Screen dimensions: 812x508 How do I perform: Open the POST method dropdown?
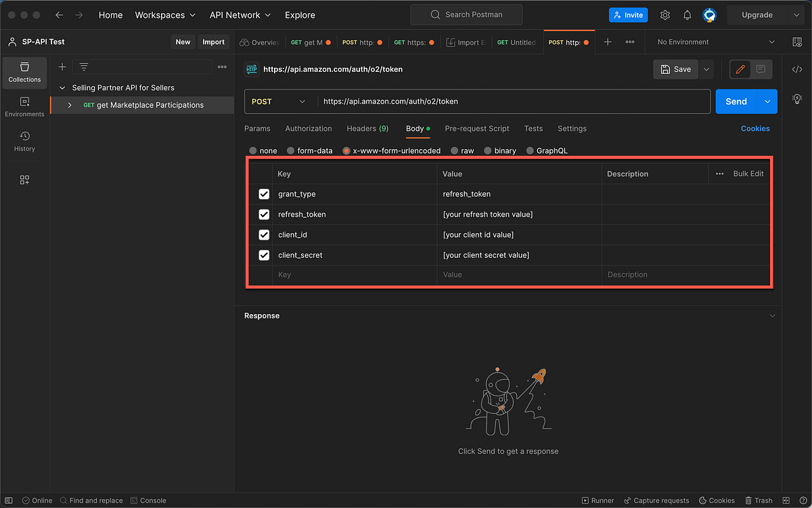point(279,102)
